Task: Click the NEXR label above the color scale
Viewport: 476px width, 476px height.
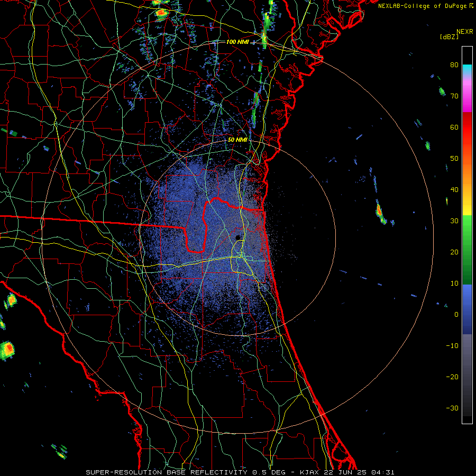Action: 464,32
